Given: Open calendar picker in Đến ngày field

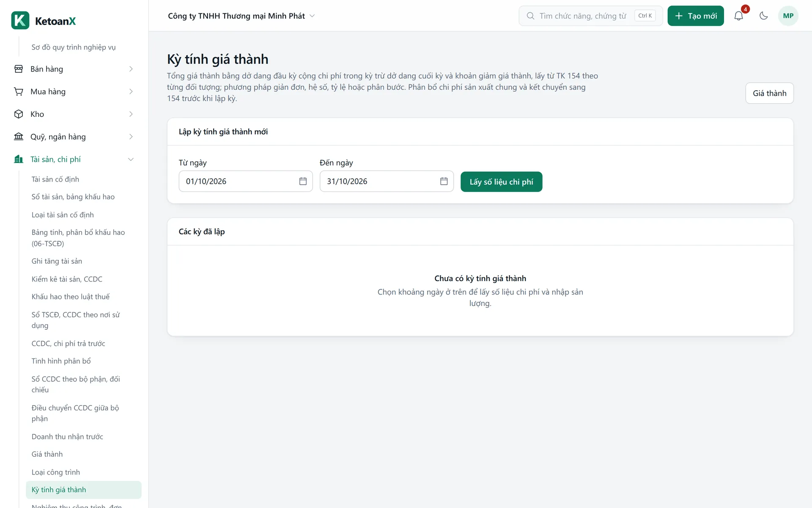Looking at the screenshot, I should coord(444,181).
